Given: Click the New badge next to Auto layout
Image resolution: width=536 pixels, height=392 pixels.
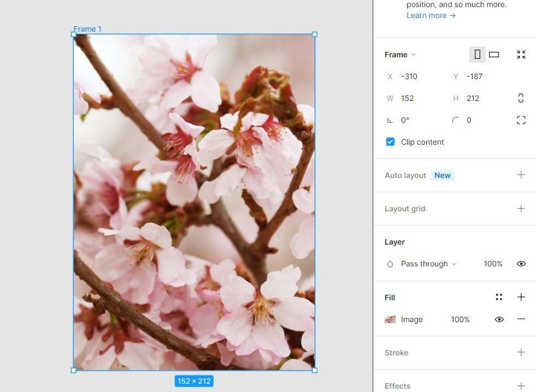Looking at the screenshot, I should pyautogui.click(x=443, y=175).
